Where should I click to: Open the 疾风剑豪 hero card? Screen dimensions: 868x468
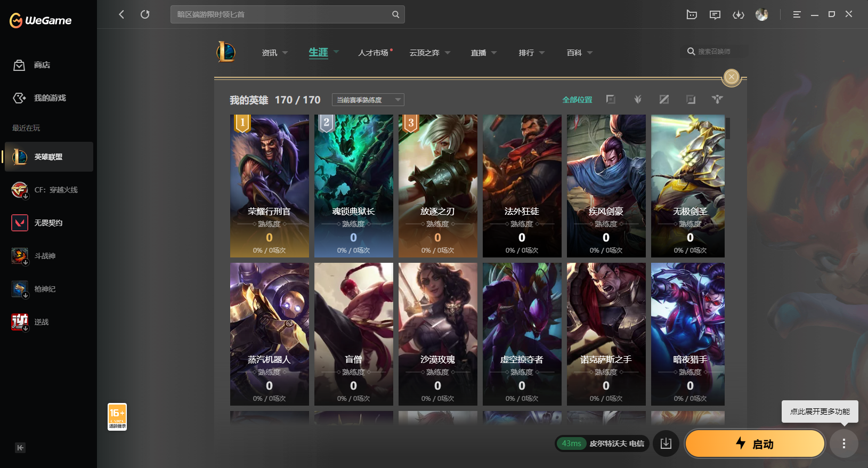[x=606, y=186]
